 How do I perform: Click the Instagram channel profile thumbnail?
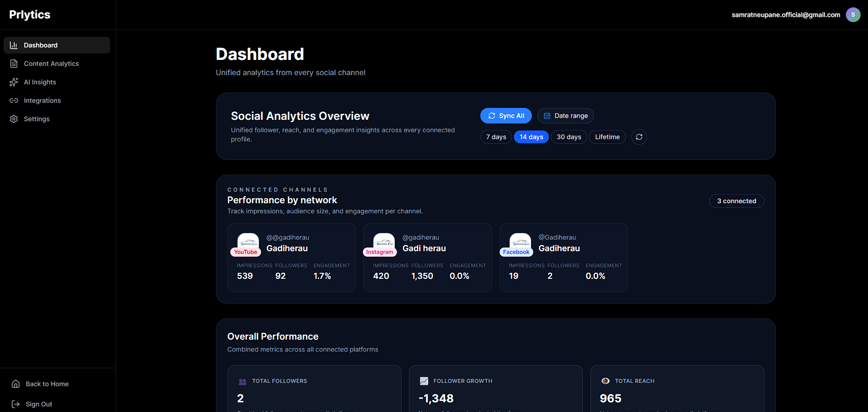coord(384,241)
